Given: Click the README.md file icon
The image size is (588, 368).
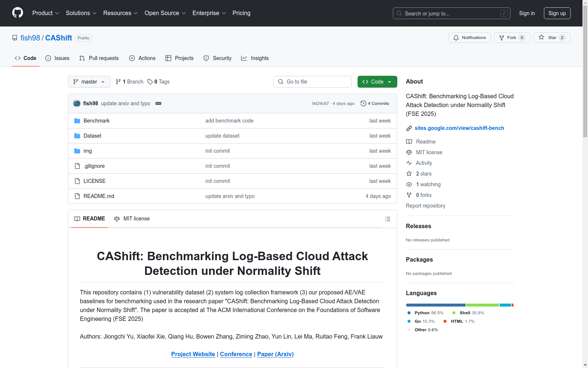Looking at the screenshot, I should [77, 196].
